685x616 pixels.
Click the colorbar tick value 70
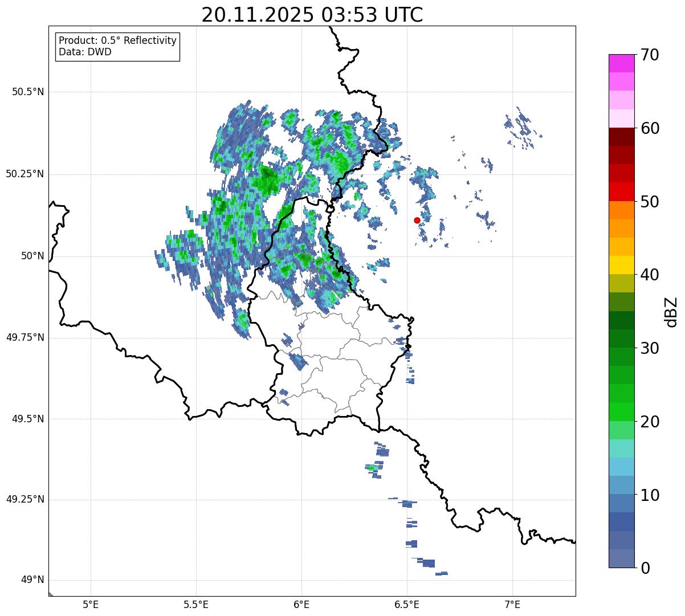(650, 55)
